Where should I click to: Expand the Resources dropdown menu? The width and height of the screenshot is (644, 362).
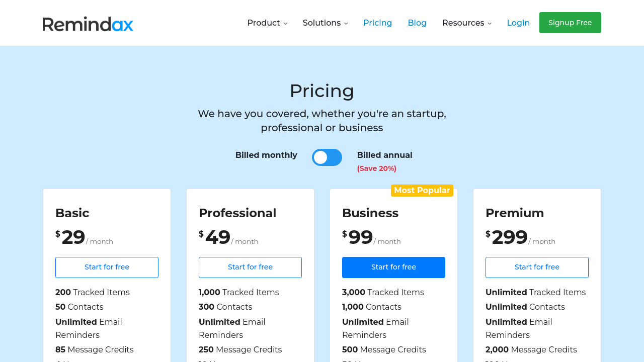coord(466,23)
